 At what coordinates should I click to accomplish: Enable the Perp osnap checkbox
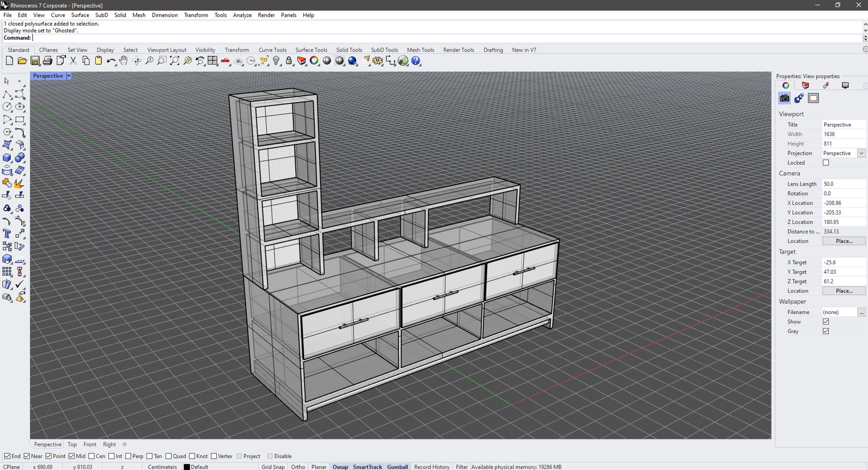[128, 456]
